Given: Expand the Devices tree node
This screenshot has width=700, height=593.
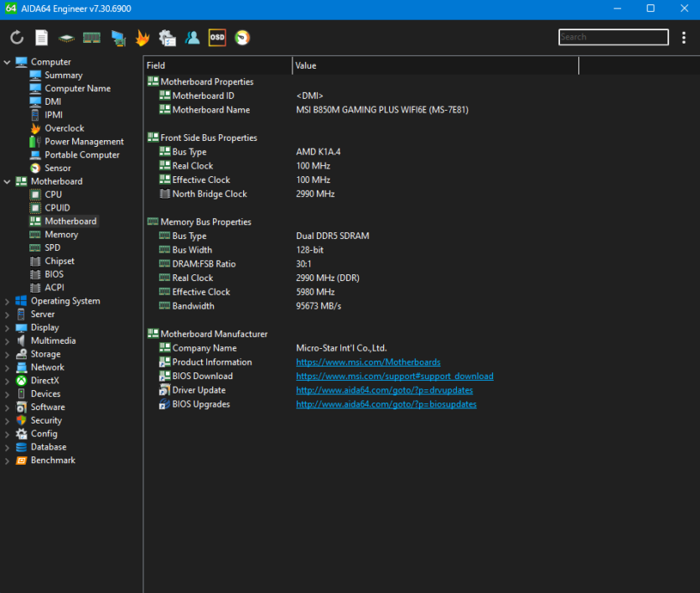Looking at the screenshot, I should pyautogui.click(x=8, y=395).
